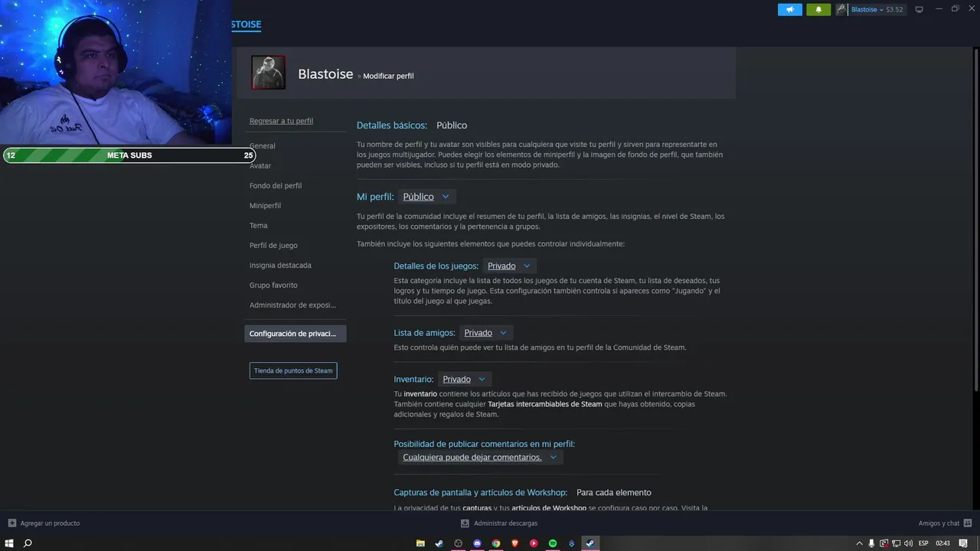This screenshot has width=980, height=551.
Task: Click the Administrar descargas label
Action: 505,523
